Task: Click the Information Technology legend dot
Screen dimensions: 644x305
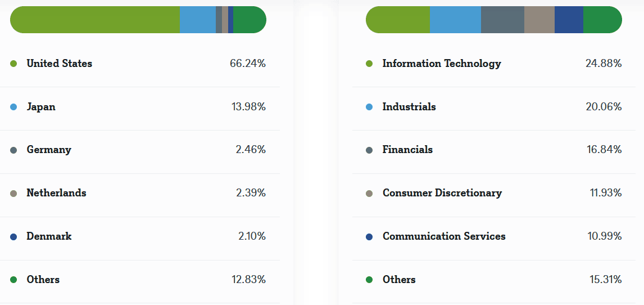Action: click(x=369, y=64)
